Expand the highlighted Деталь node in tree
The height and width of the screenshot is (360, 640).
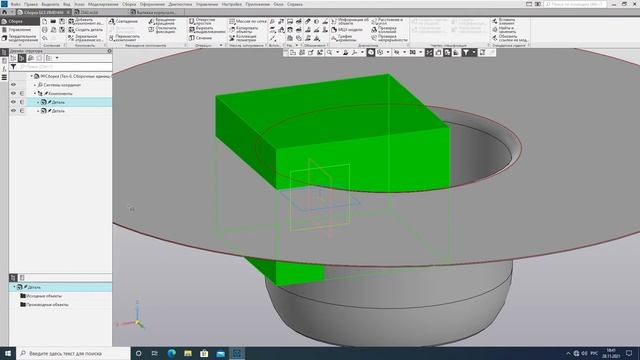pyautogui.click(x=38, y=102)
